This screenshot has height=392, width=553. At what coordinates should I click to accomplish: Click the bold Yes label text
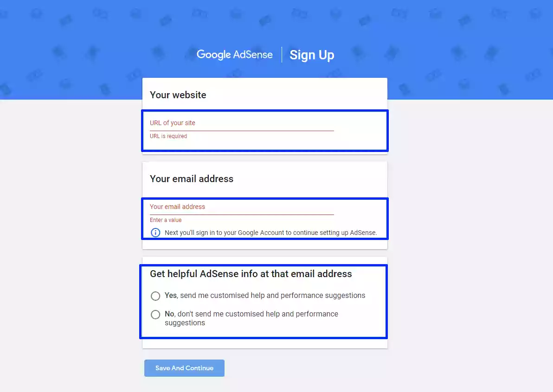click(170, 295)
